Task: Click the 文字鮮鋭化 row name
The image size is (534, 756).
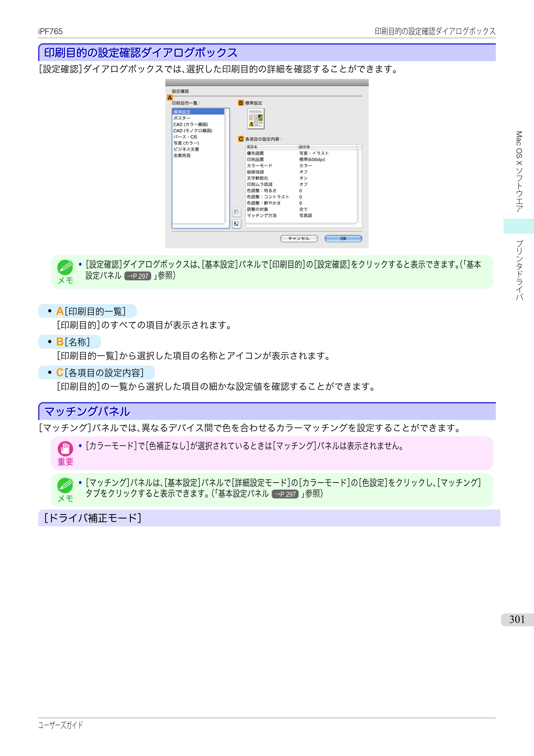Action: coord(257,178)
